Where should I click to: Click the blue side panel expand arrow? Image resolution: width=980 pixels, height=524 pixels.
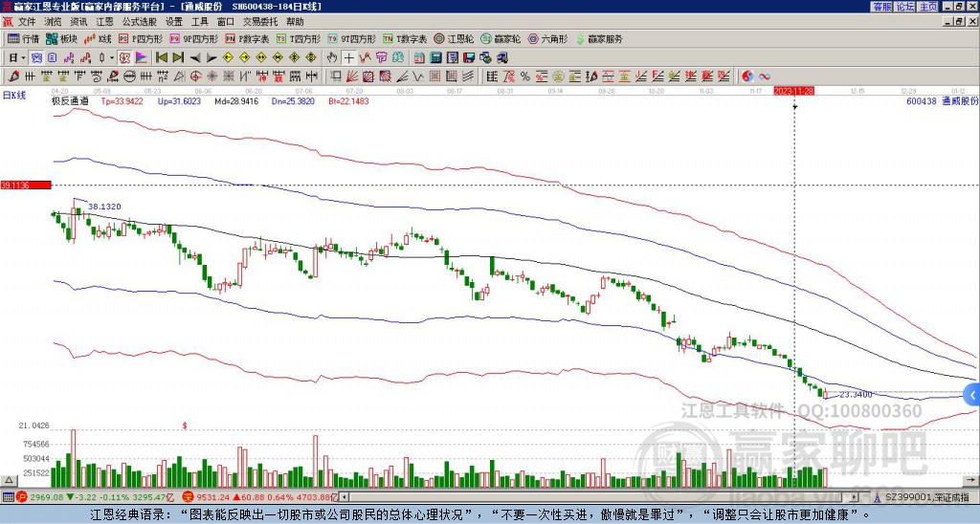[x=972, y=395]
